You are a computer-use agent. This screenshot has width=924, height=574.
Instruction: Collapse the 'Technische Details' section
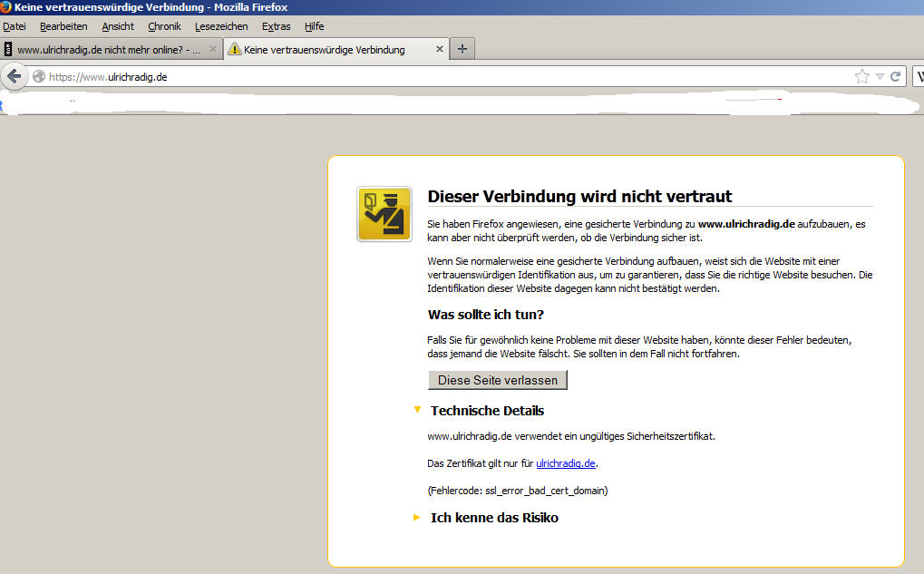[x=417, y=410]
